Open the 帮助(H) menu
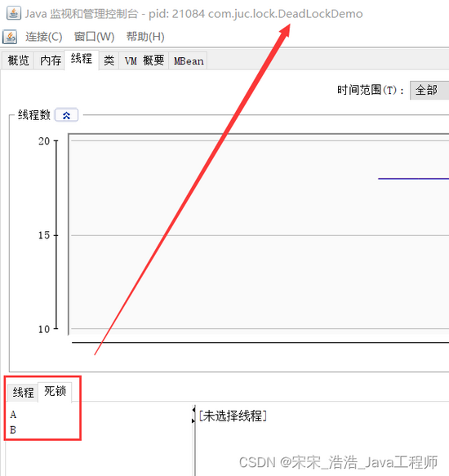449x476 pixels. click(145, 37)
